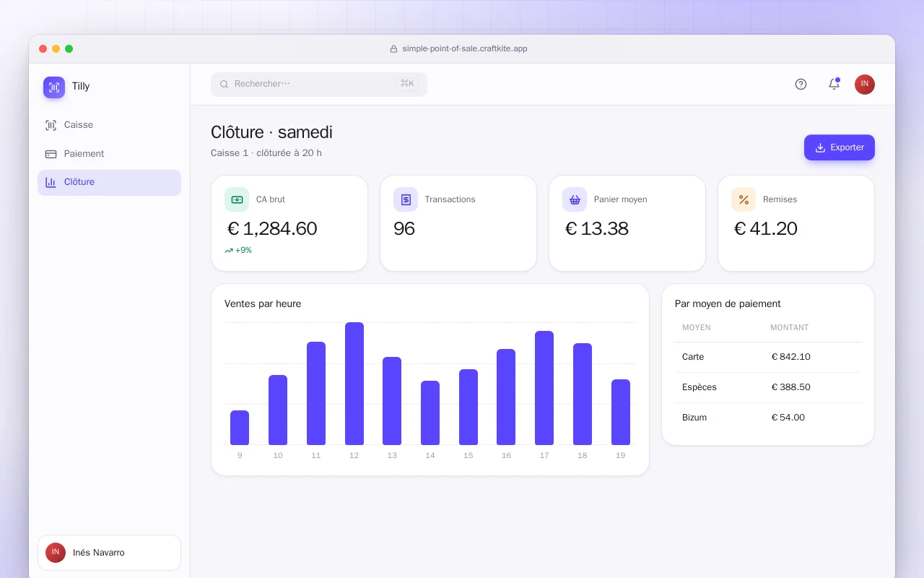Click the sales bar for hour 14

pos(430,413)
